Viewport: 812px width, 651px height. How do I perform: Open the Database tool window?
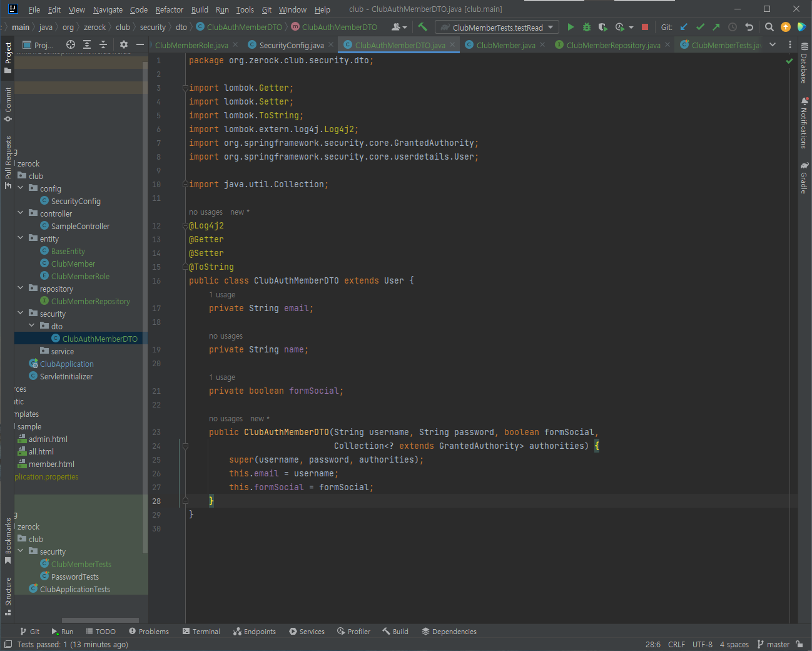[x=804, y=63]
